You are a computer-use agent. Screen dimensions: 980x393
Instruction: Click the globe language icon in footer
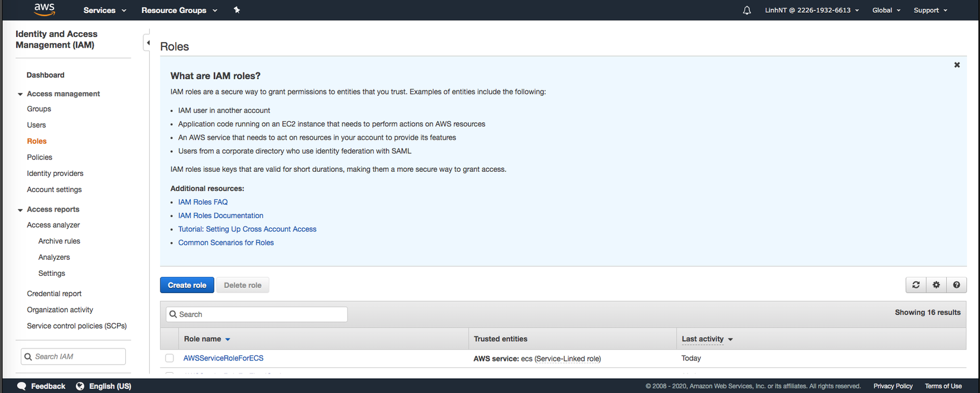tap(80, 386)
